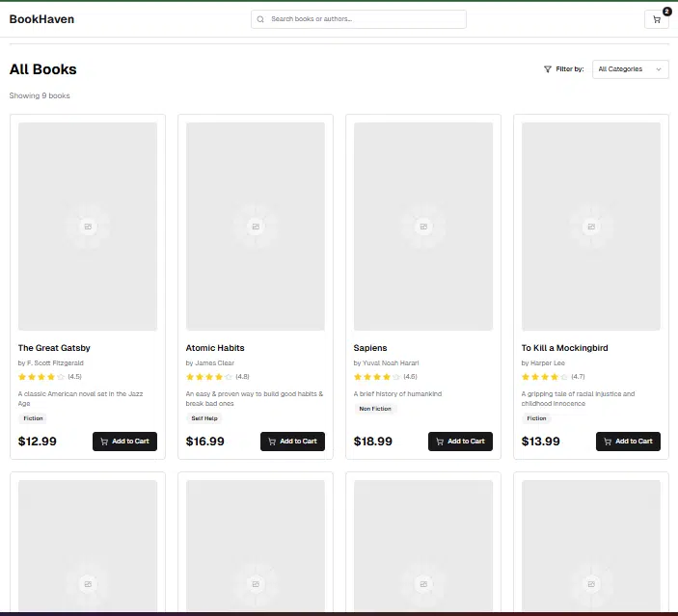Click To Kill a Mockingbird star rating
The width and height of the screenshot is (678, 616).
click(544, 377)
